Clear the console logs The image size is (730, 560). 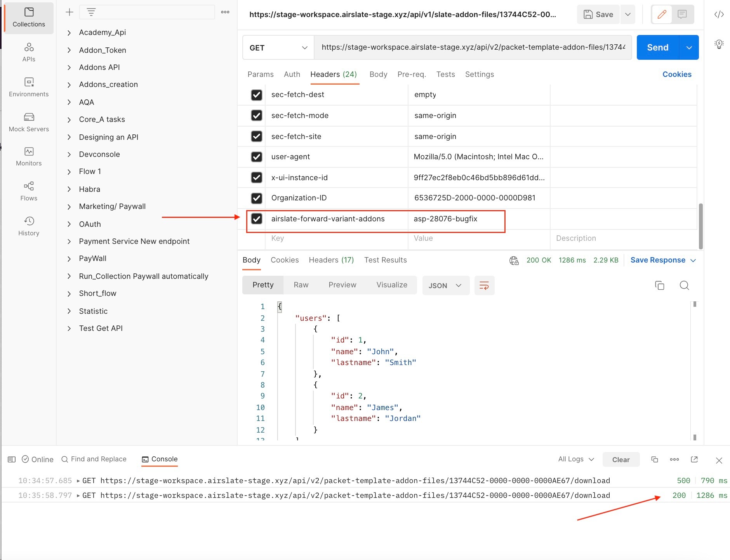coord(620,459)
